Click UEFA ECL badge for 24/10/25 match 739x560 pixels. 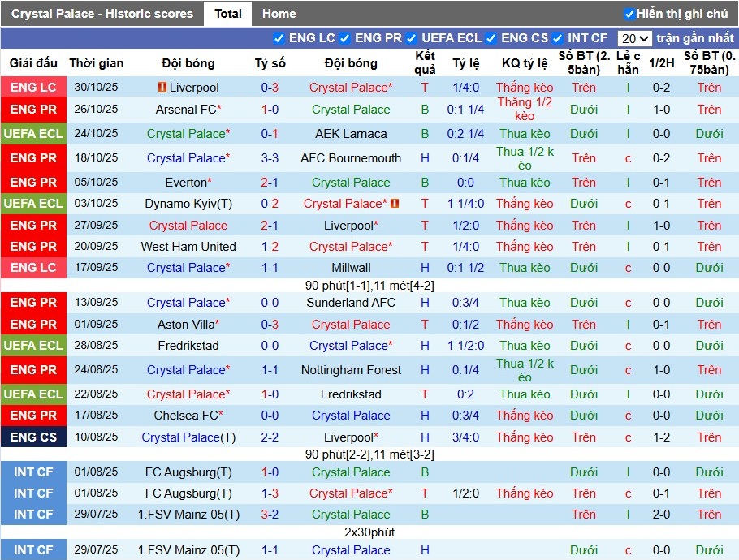33,134
